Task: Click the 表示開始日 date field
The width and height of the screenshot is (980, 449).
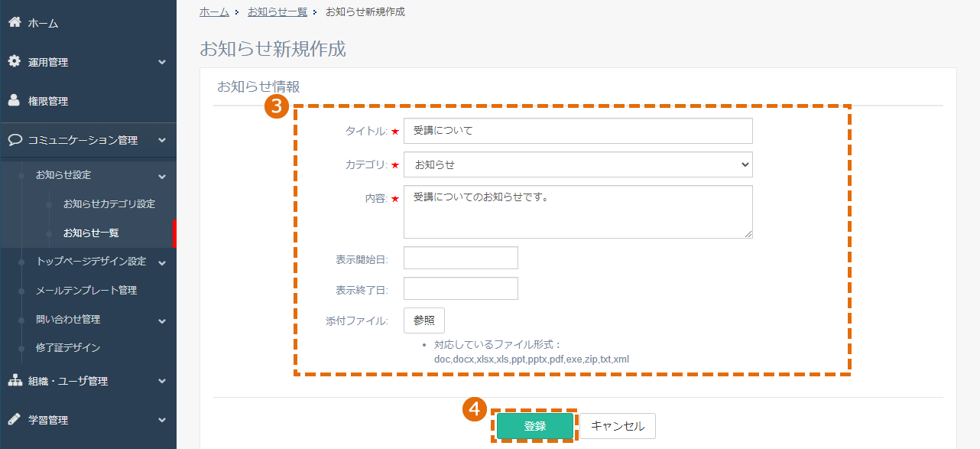Action: tap(461, 258)
